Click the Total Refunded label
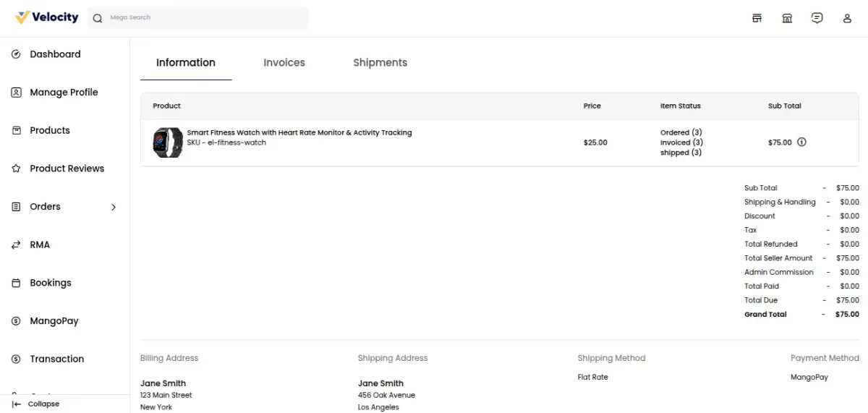Screen dimensions: 868x413 coord(771,244)
